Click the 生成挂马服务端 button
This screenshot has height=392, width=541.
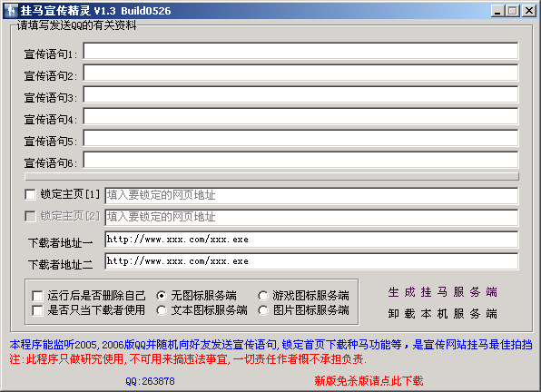(442, 292)
